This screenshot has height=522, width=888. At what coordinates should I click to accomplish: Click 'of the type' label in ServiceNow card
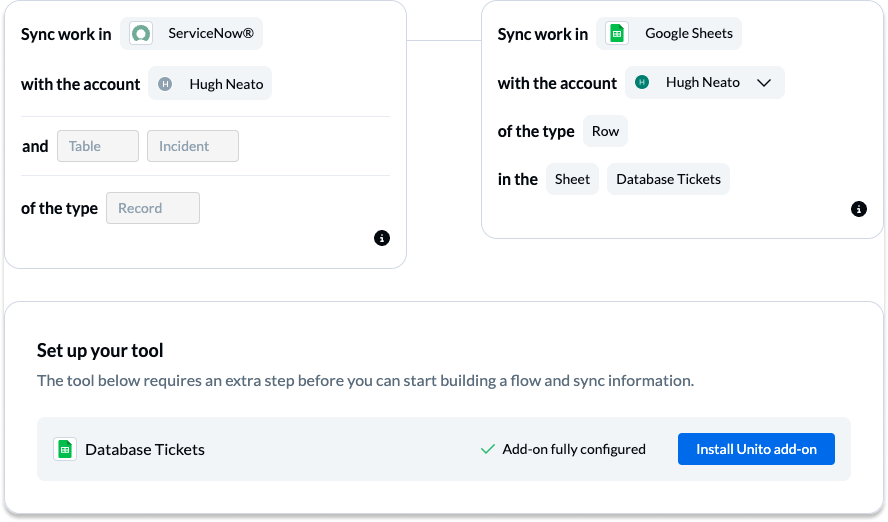point(59,208)
